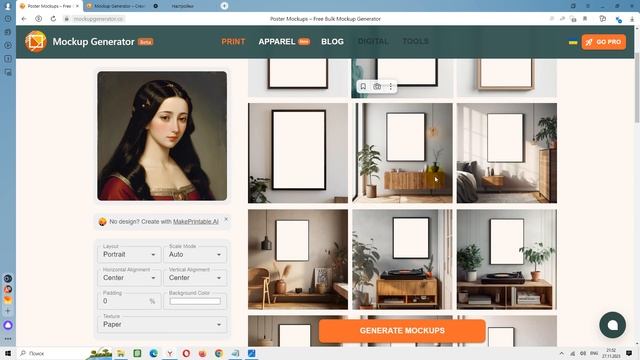This screenshot has height=360, width=640.
Task: Open the TOOLS menu item
Action: click(x=416, y=42)
